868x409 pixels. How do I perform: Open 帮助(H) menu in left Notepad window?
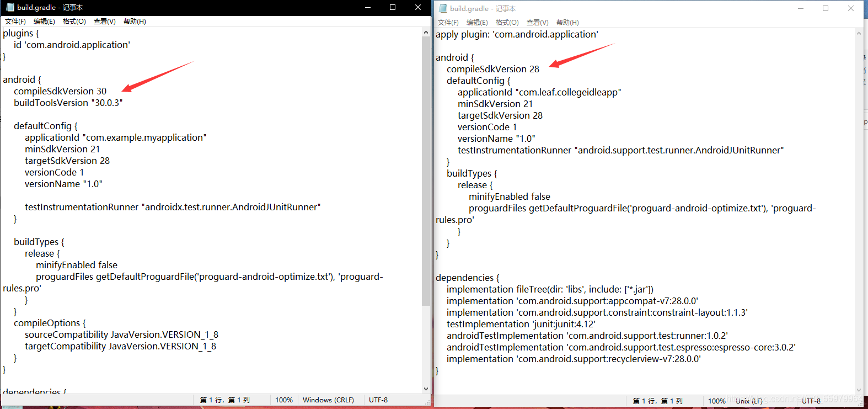click(135, 22)
